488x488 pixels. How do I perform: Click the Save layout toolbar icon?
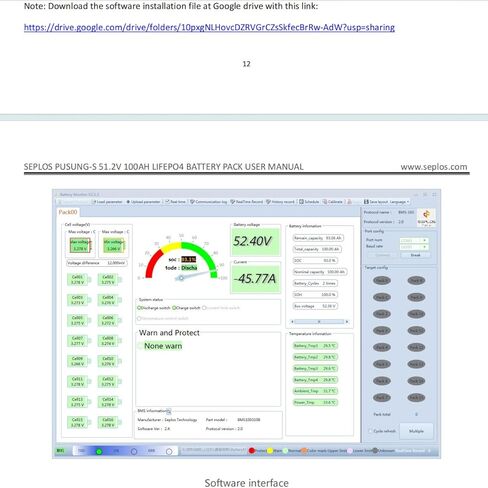pyautogui.click(x=376, y=202)
